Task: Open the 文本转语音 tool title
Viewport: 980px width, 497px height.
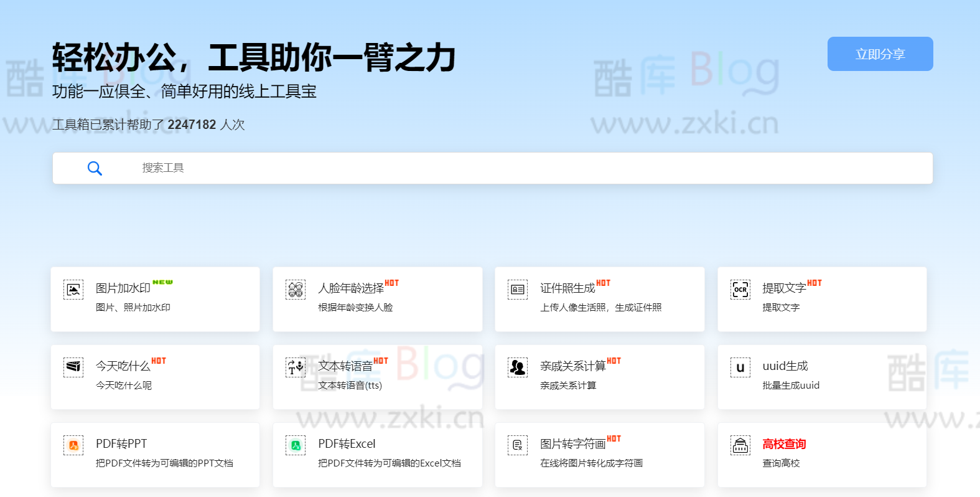Action: (345, 366)
